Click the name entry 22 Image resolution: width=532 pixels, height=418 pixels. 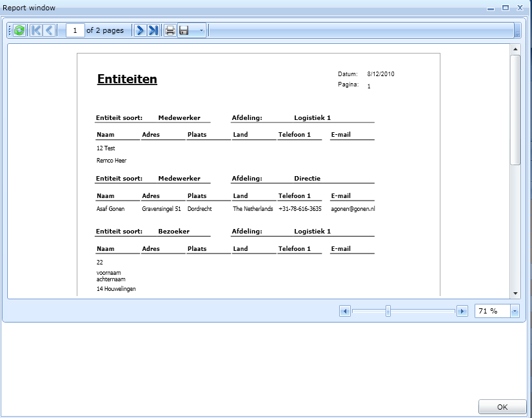(100, 263)
